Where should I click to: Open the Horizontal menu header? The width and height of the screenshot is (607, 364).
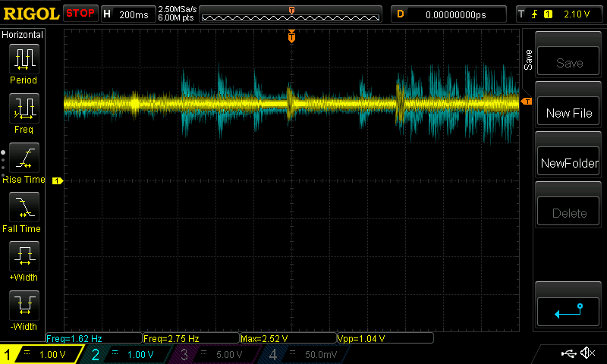23,34
